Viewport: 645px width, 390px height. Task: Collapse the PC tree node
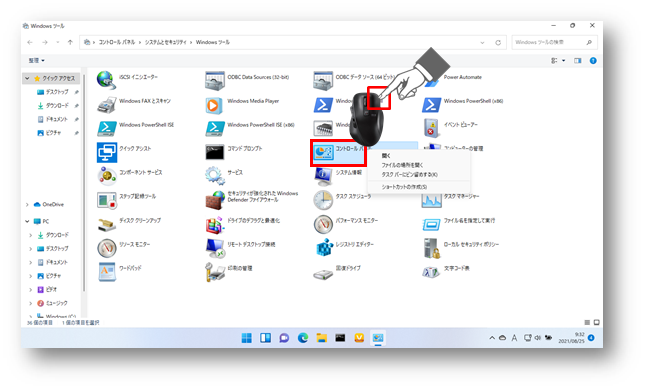pyautogui.click(x=27, y=221)
